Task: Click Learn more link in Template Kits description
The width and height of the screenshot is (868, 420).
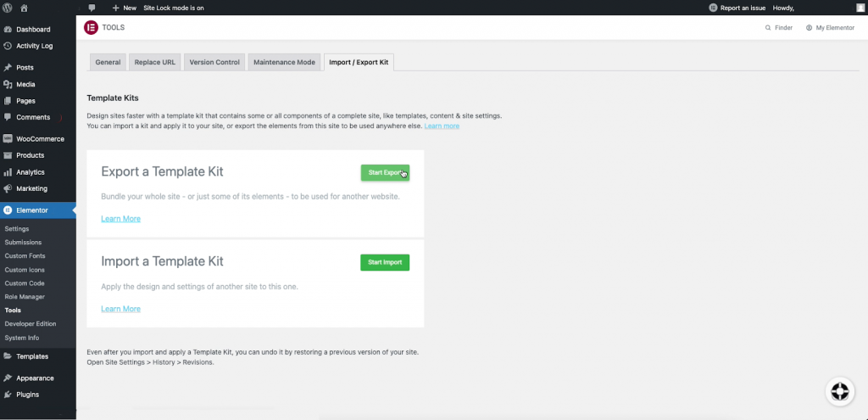Action: click(x=442, y=126)
